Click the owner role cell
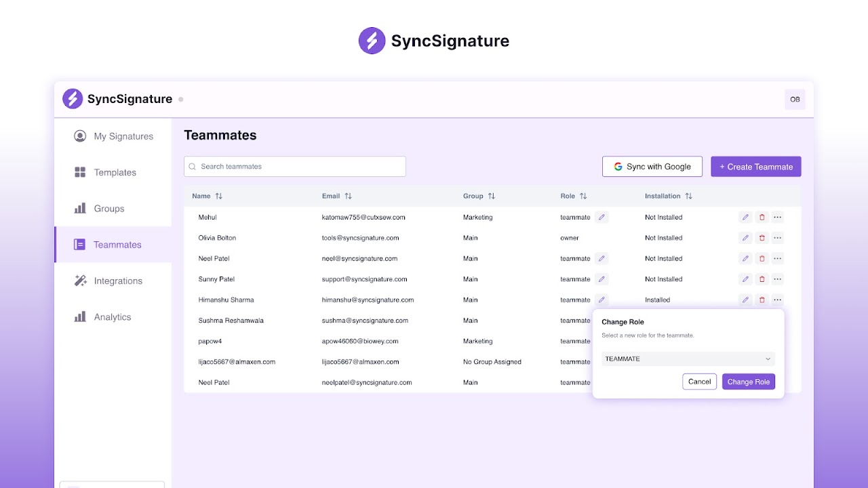Viewport: 868px width, 488px height. (x=570, y=238)
